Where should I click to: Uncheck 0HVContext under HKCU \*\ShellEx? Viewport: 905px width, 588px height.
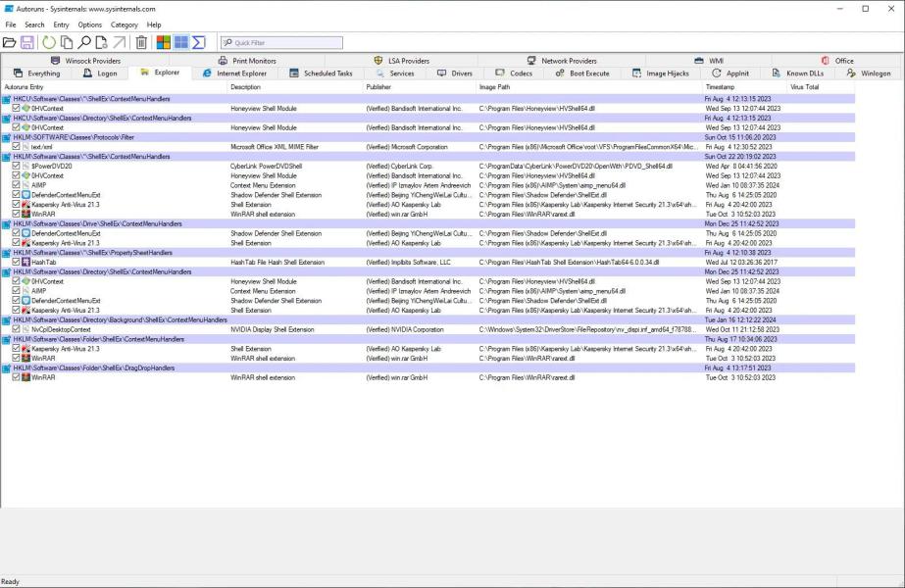tap(16, 108)
